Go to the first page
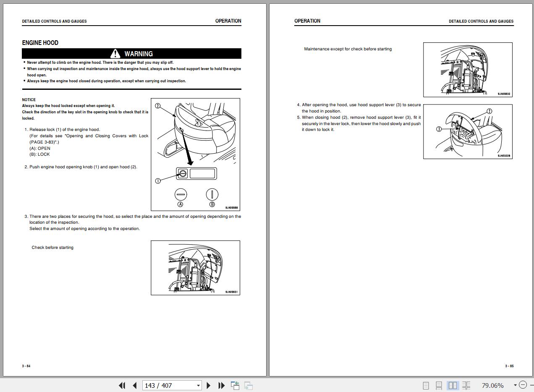The image size is (534, 392). click(122, 385)
